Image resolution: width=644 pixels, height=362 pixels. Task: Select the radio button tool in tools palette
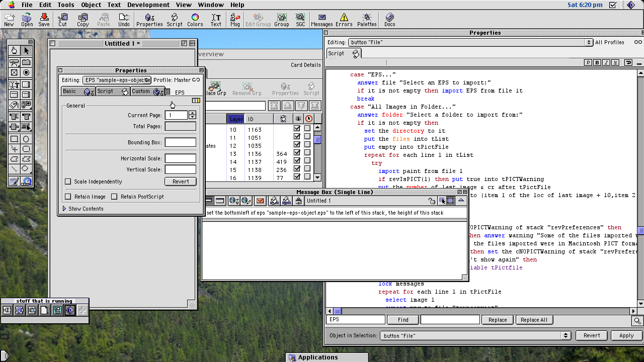[26, 73]
